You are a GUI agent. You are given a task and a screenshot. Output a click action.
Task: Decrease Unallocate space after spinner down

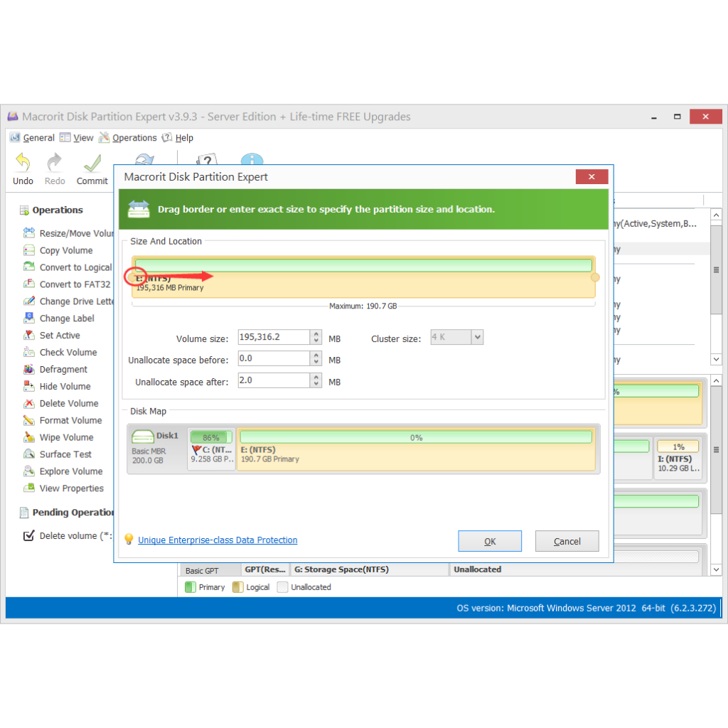pyautogui.click(x=316, y=384)
